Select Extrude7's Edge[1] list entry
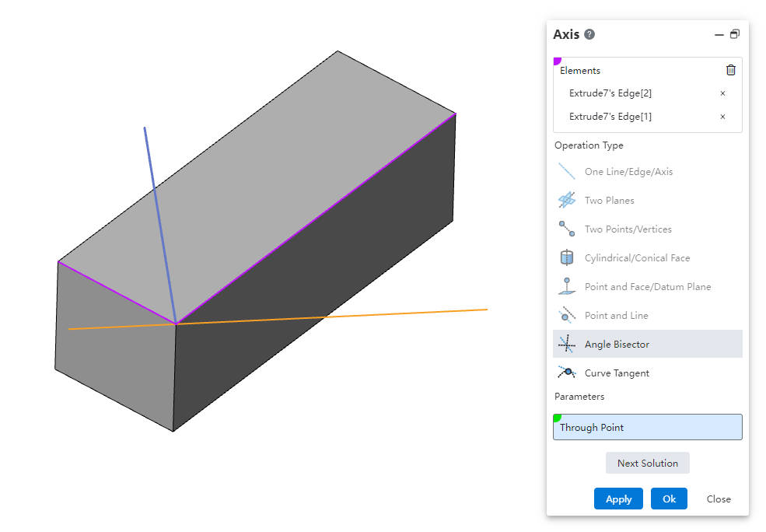The height and width of the screenshot is (532, 766). (610, 117)
